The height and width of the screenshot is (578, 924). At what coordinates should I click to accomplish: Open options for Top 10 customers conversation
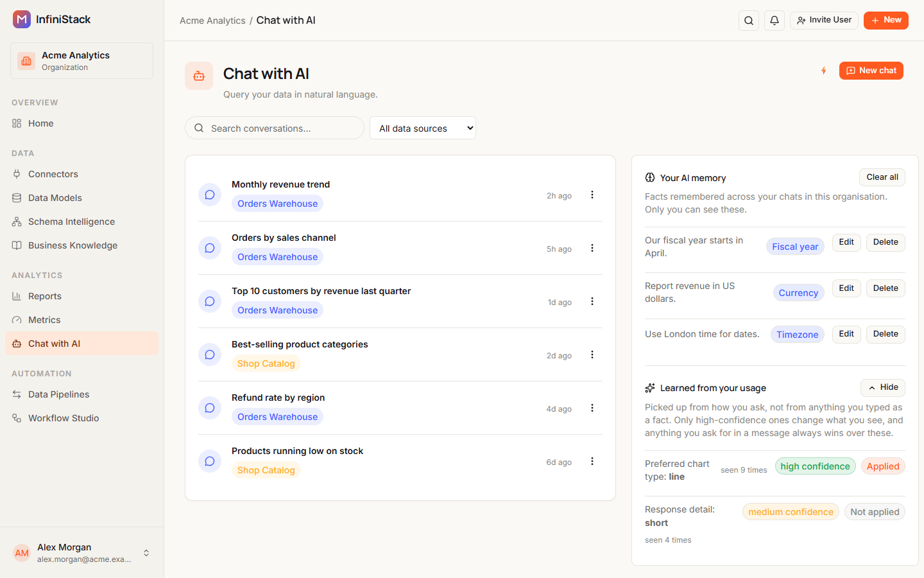click(x=592, y=301)
